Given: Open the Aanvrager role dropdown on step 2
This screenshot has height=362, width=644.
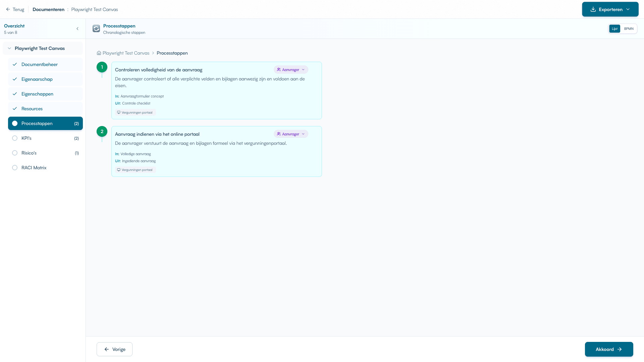Looking at the screenshot, I should coord(304,134).
